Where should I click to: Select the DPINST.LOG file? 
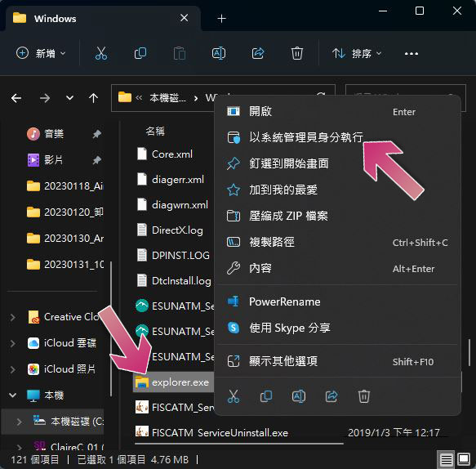[172, 255]
